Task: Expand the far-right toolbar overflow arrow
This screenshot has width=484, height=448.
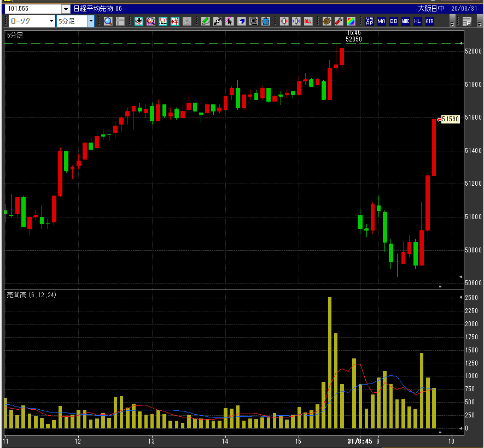Action: tap(480, 22)
